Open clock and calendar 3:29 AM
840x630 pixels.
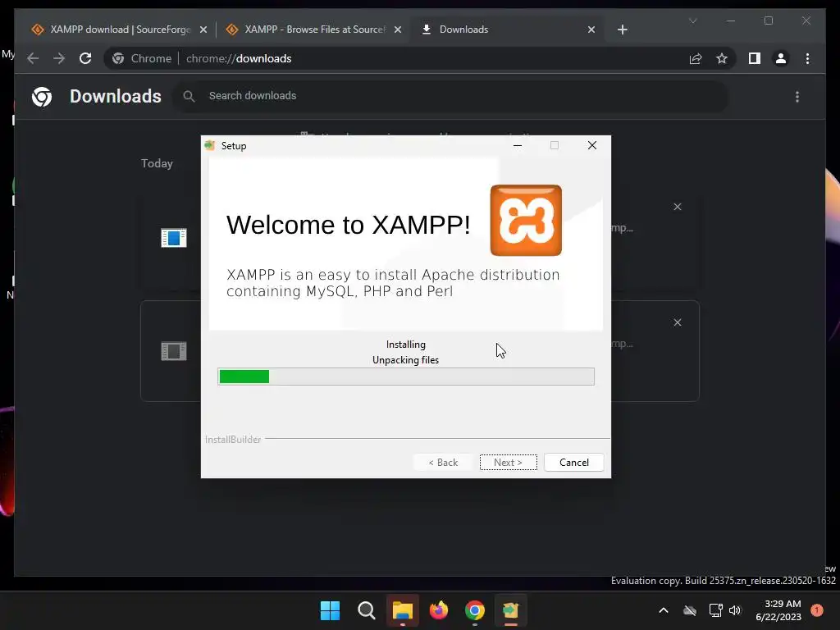778,610
